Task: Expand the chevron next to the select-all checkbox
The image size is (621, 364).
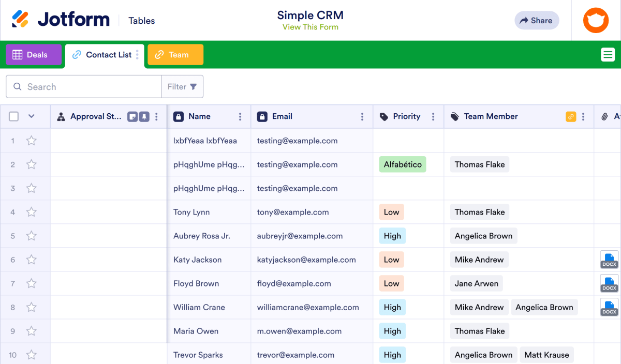Action: pos(30,116)
